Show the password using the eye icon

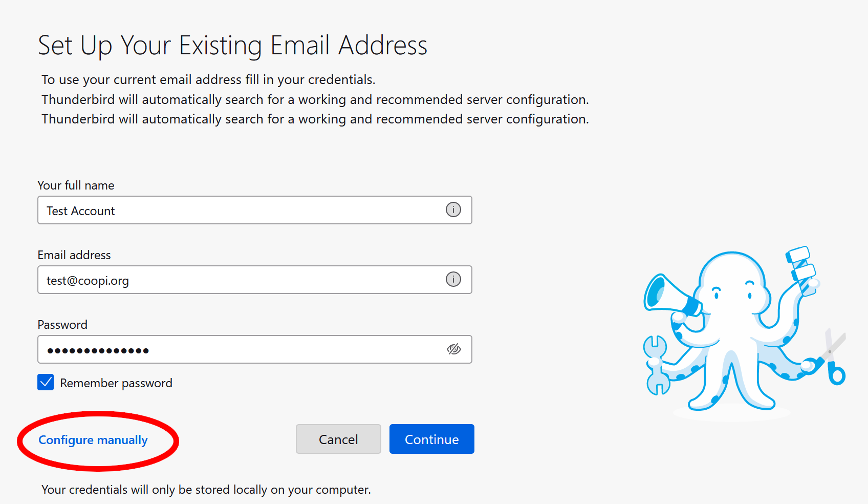coord(453,349)
